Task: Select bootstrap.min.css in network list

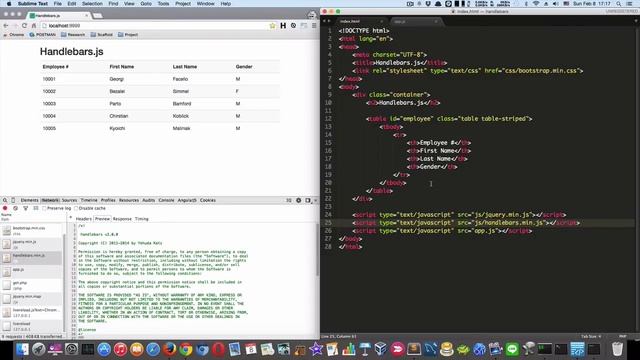Action: (x=32, y=231)
